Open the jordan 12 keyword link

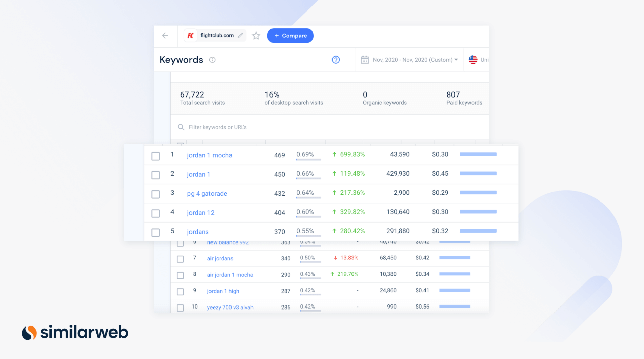pyautogui.click(x=201, y=213)
